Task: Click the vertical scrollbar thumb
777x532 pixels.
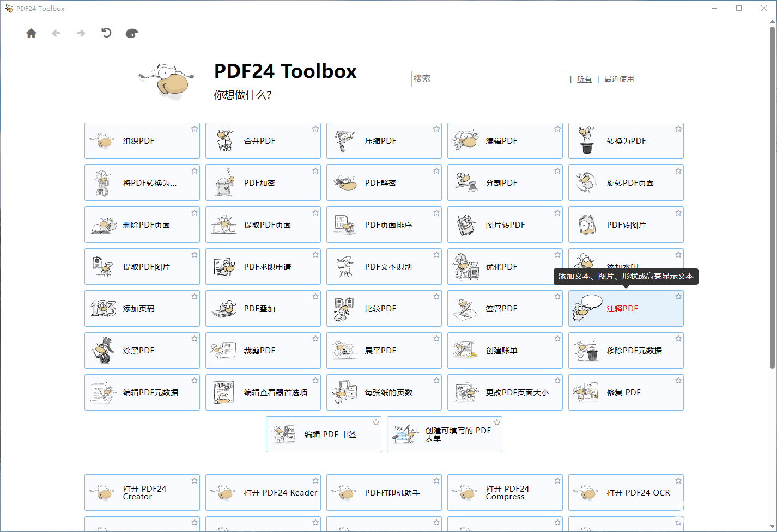Action: [772, 198]
